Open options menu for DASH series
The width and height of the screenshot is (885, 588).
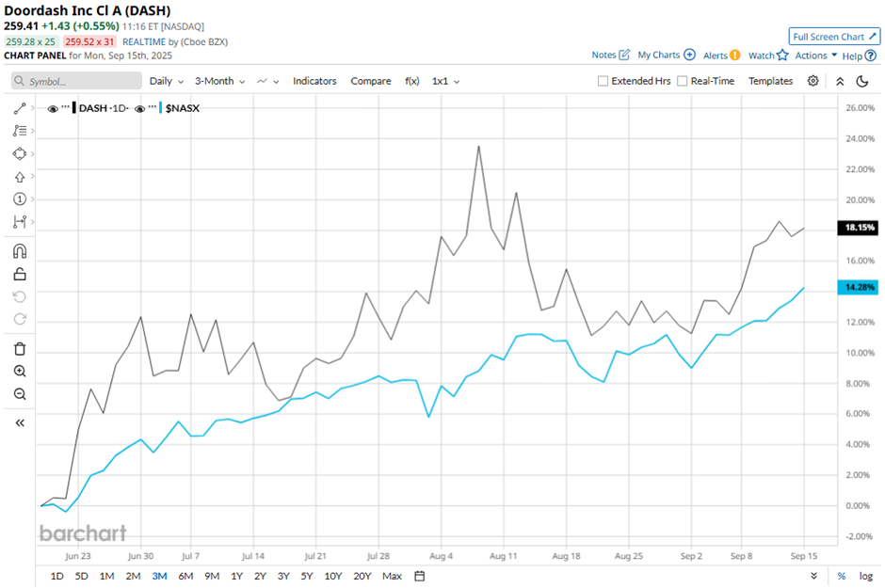coord(66,107)
